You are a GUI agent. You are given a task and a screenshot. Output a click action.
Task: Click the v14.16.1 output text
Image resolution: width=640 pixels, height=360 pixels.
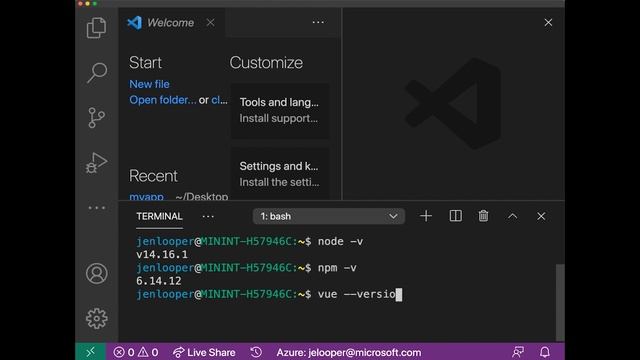point(162,255)
